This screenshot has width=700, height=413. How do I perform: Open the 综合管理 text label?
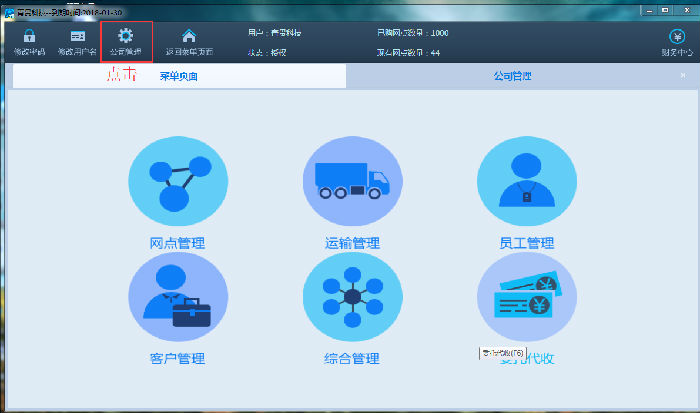pos(352,358)
